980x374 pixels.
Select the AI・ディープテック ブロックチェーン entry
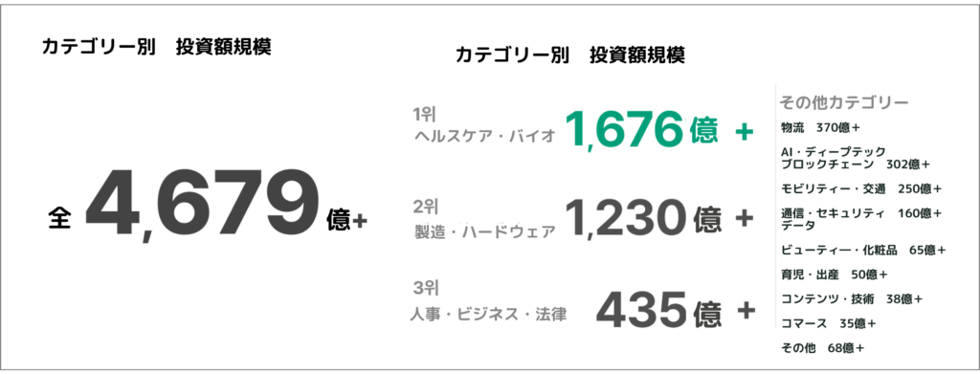tap(856, 158)
